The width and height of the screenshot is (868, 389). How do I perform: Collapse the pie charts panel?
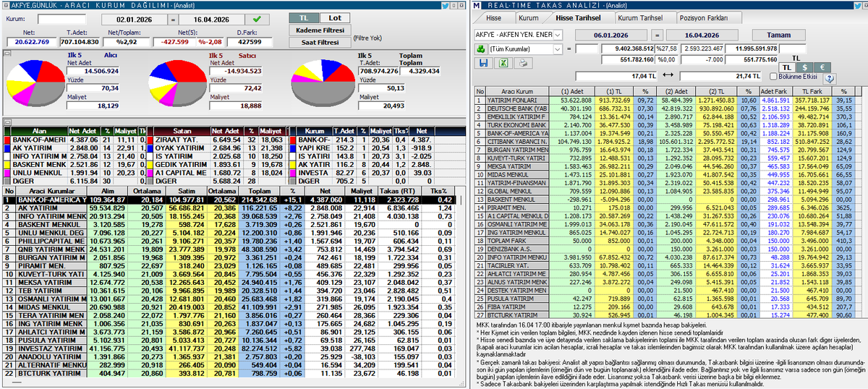coord(6,53)
